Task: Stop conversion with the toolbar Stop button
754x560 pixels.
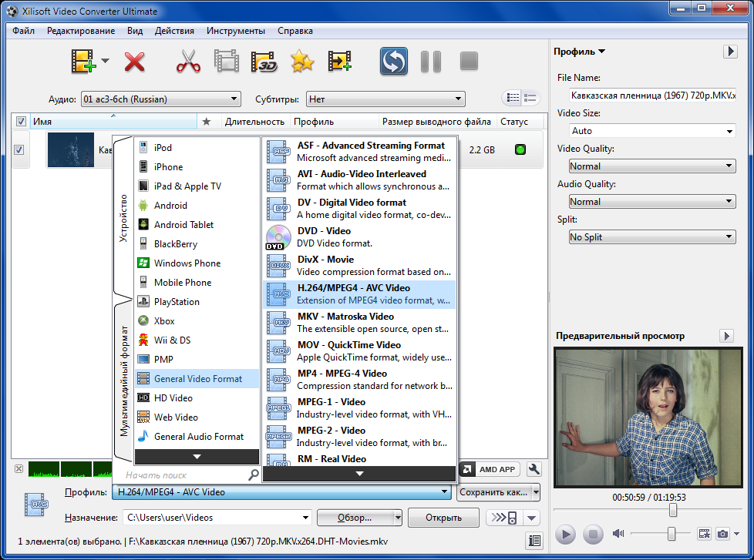Action: [x=469, y=62]
